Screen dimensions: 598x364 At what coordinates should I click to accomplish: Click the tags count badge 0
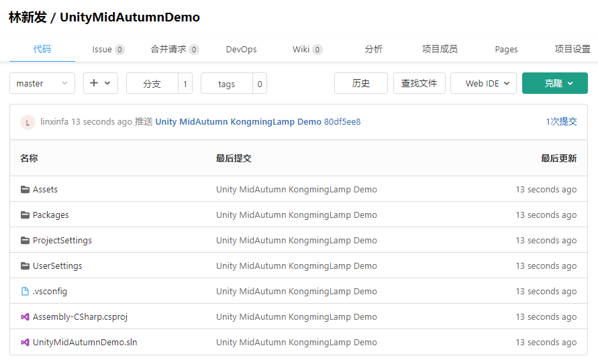coord(259,83)
